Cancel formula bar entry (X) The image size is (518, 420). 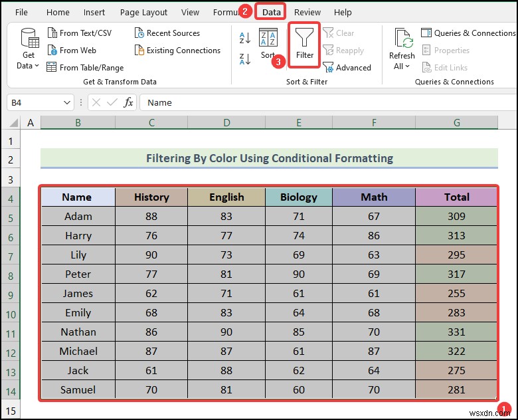[x=96, y=102]
